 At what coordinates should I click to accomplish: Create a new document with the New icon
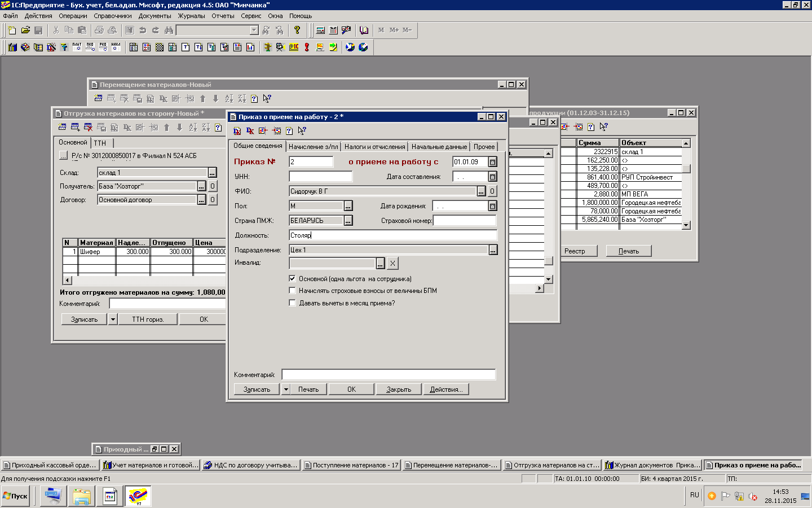[x=12, y=30]
